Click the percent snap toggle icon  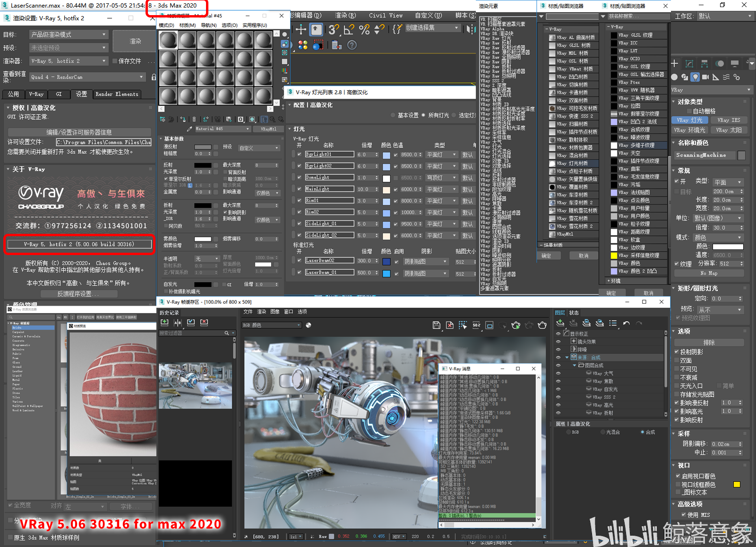tap(364, 29)
